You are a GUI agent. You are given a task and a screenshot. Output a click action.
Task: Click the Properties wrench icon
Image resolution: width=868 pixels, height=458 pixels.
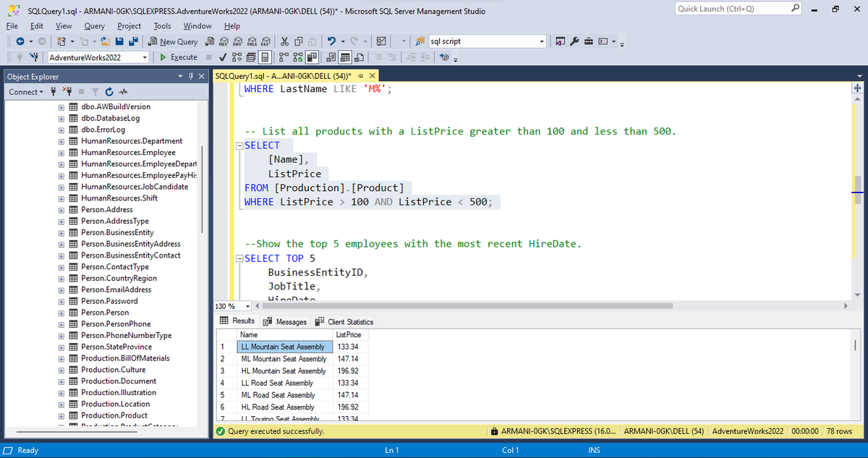[574, 42]
